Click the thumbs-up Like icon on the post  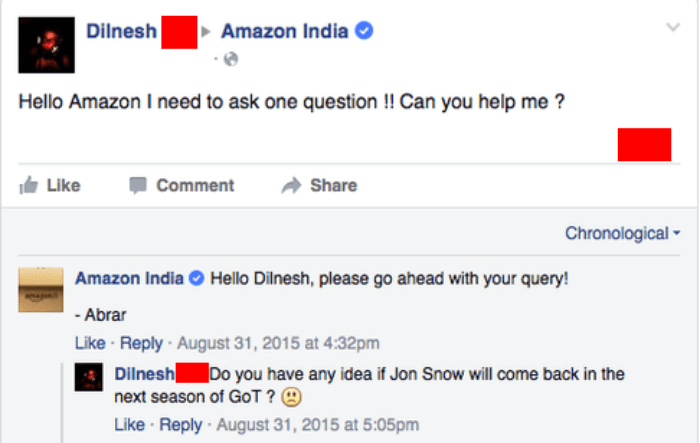pyautogui.click(x=28, y=185)
